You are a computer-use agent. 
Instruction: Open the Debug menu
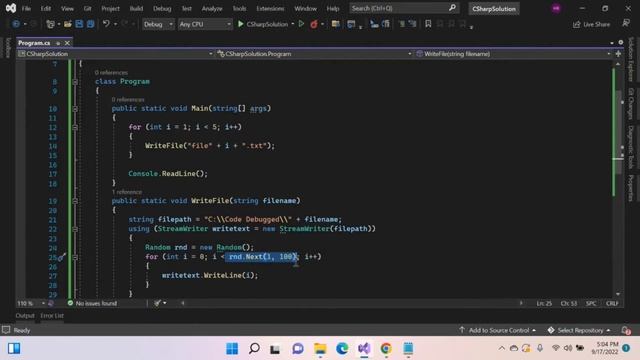tap(162, 8)
